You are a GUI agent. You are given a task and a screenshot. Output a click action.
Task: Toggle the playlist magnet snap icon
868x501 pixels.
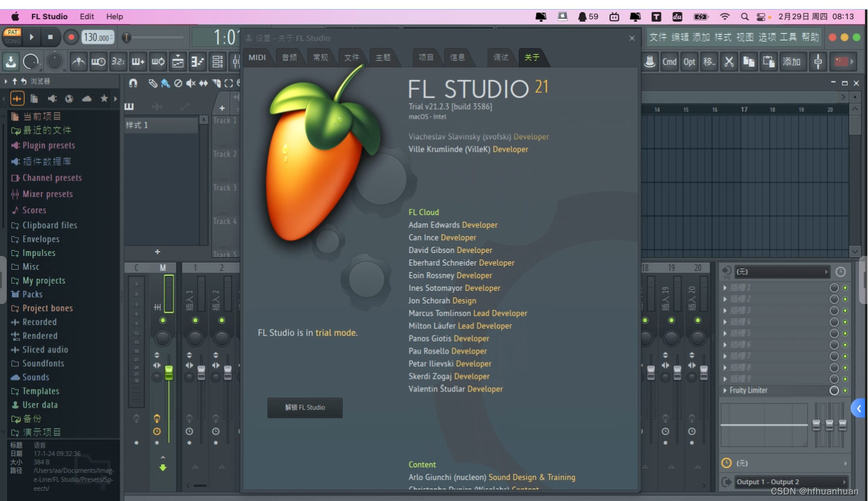(133, 83)
